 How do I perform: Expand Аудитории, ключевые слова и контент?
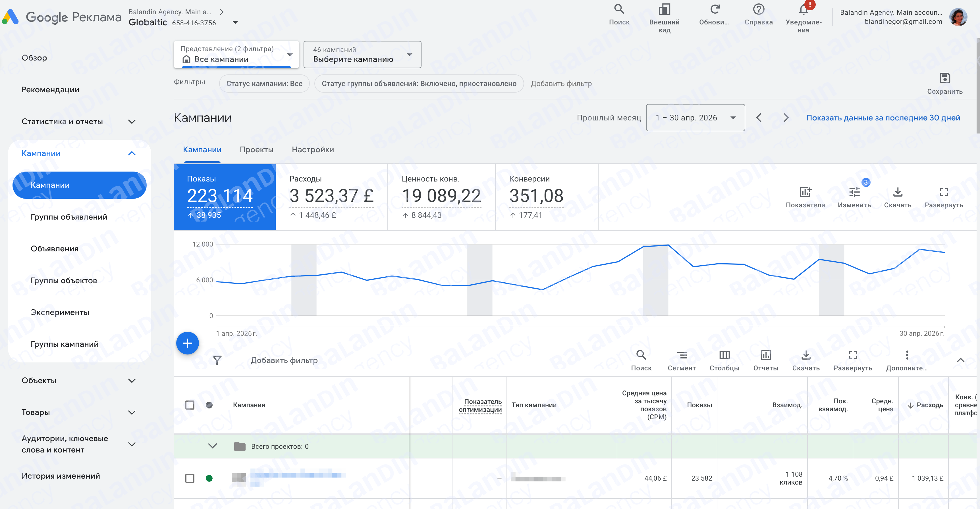(132, 444)
